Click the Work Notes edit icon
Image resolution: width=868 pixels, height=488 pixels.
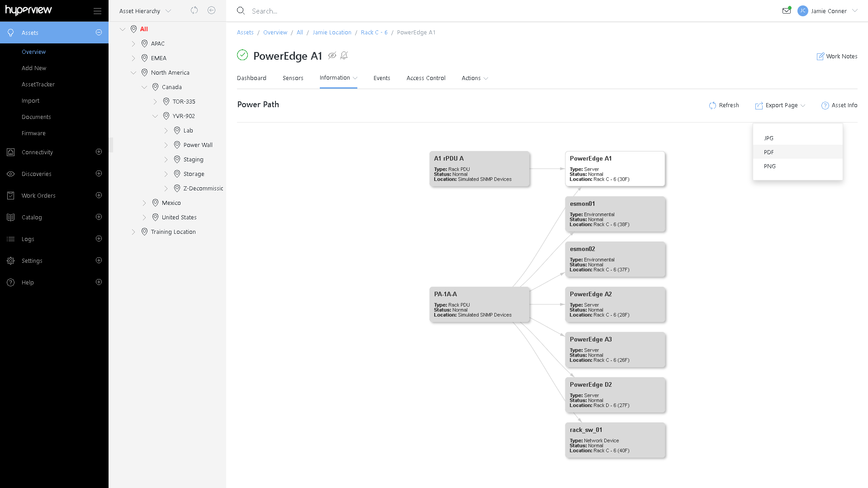[820, 57]
